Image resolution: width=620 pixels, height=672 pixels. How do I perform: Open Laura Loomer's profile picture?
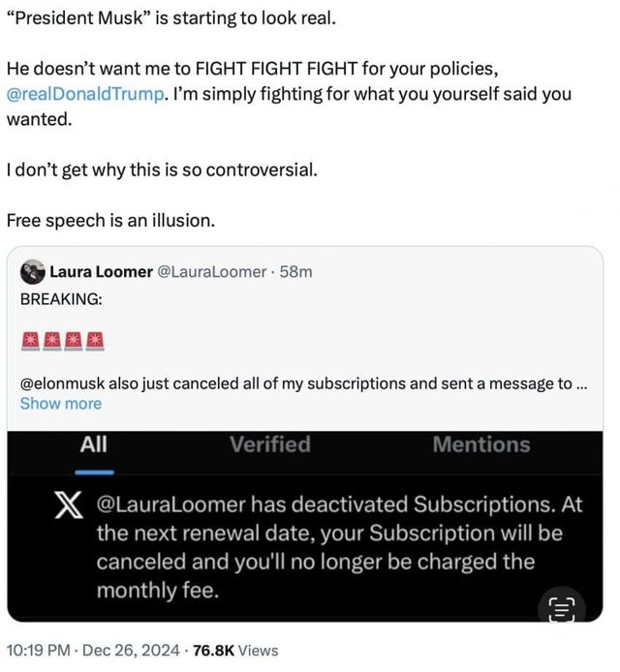pos(32,271)
